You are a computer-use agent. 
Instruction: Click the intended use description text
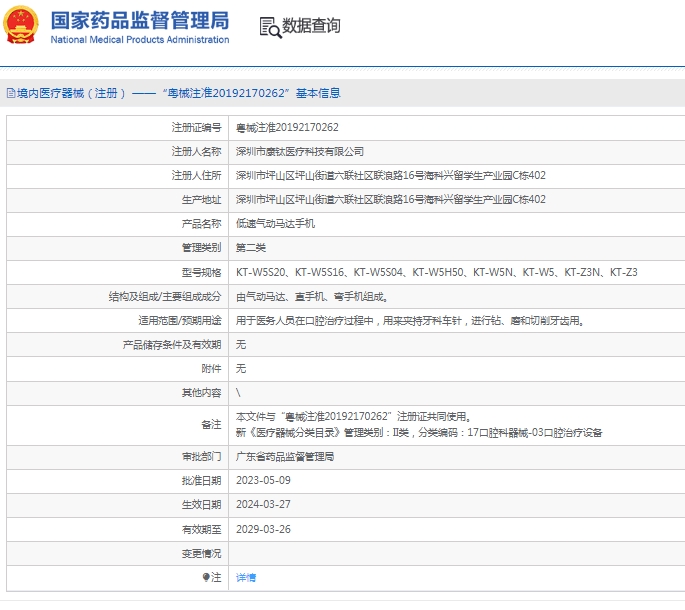pyautogui.click(x=410, y=321)
